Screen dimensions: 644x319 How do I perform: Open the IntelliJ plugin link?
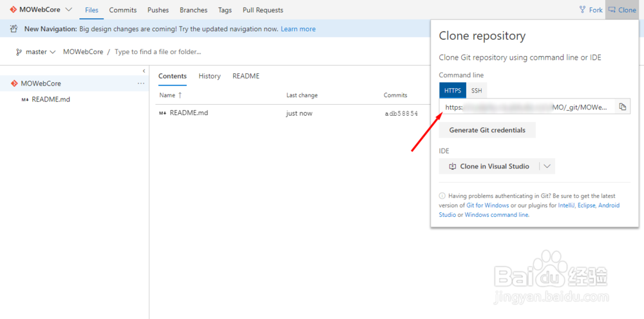coord(566,205)
